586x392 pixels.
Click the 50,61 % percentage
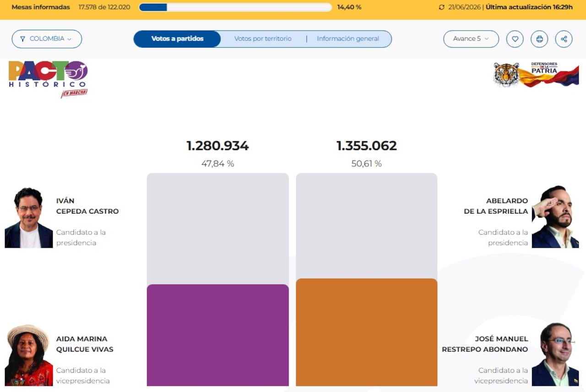pos(367,163)
